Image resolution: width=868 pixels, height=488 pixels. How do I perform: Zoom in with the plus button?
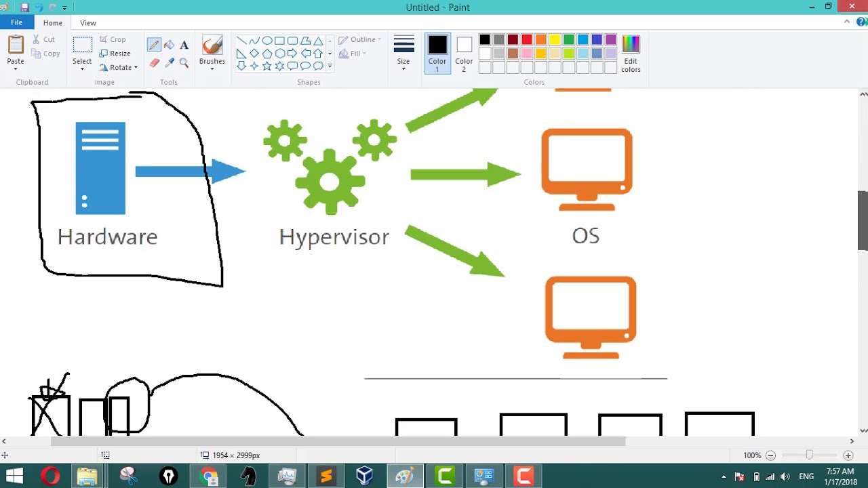848,455
